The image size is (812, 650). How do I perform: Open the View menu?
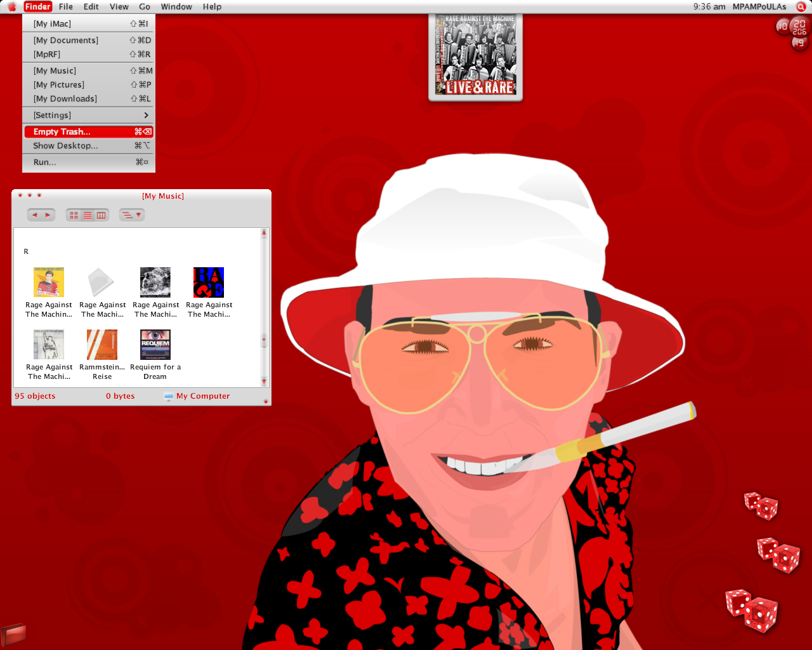click(x=119, y=7)
